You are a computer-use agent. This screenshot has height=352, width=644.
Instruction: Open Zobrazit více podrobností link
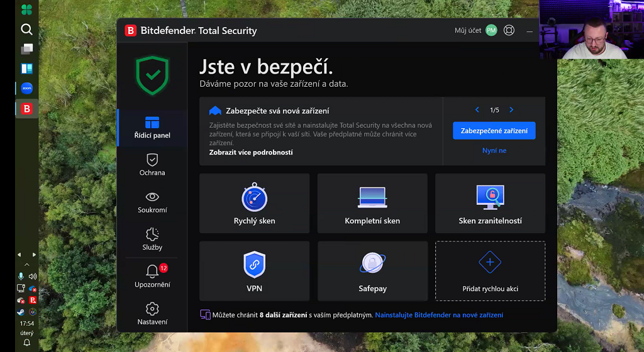point(251,152)
